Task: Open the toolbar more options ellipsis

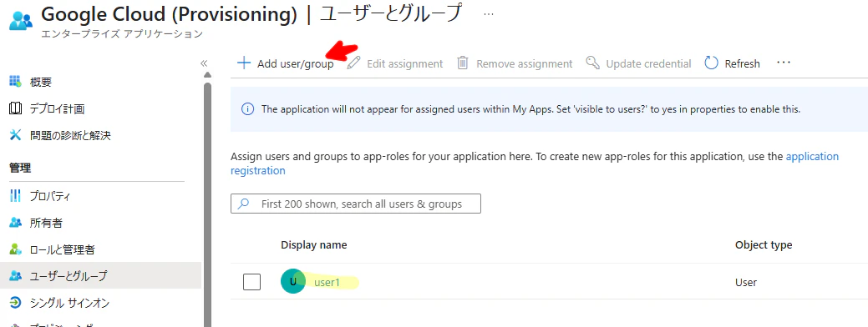Action: (x=784, y=63)
